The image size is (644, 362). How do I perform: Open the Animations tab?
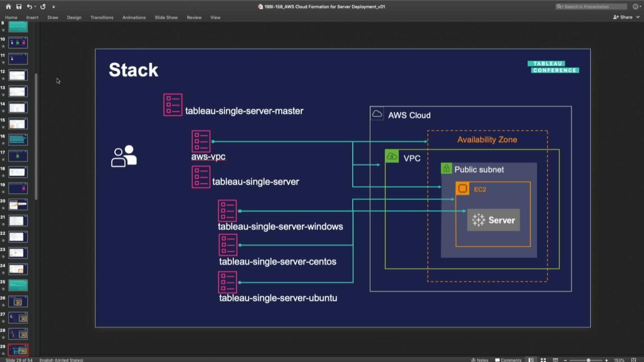[x=134, y=17]
